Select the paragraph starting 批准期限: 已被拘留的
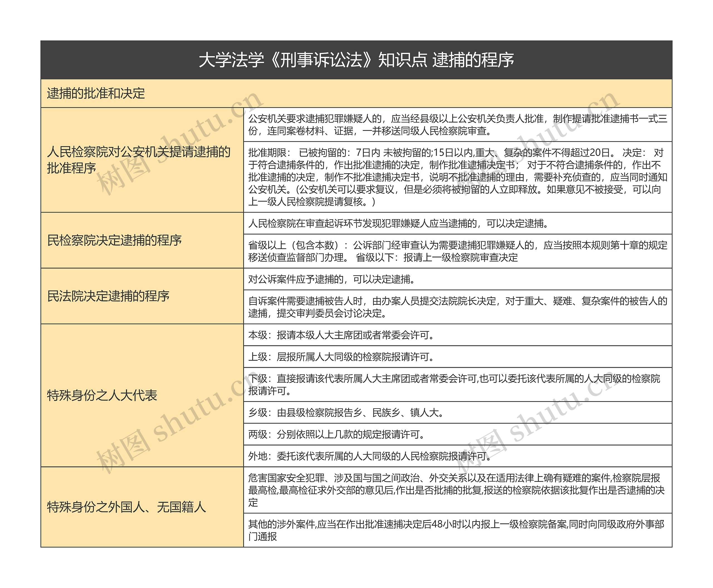The height and width of the screenshot is (588, 713). coord(458,177)
